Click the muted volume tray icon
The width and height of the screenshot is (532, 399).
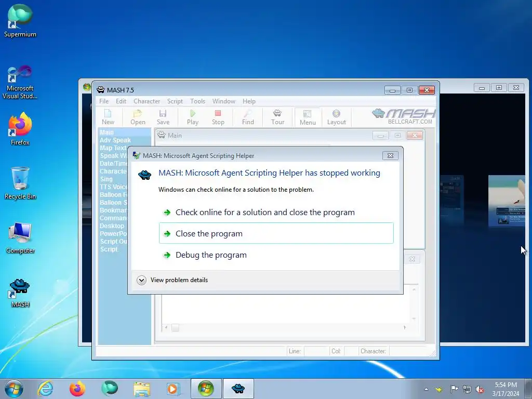[x=480, y=389]
